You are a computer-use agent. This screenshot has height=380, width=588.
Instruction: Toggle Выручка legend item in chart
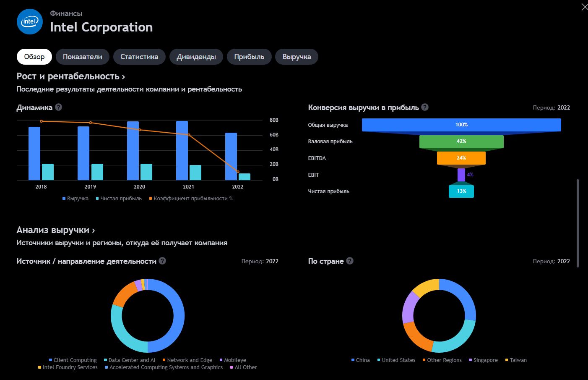pos(75,199)
